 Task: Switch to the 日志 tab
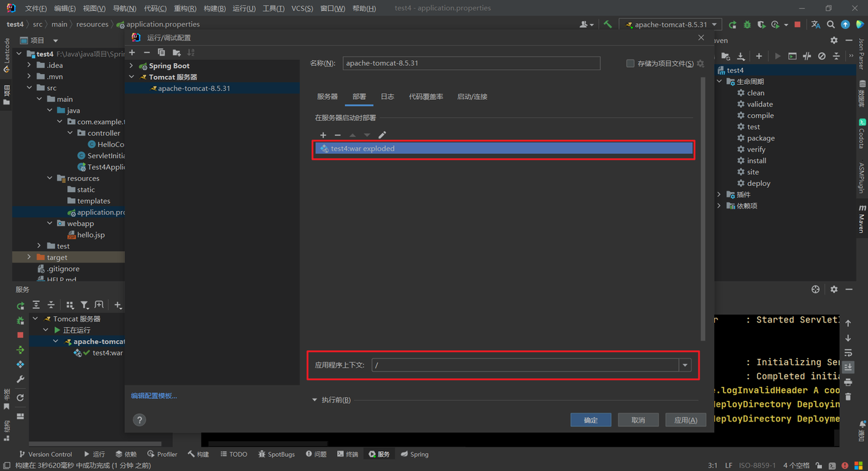tap(387, 96)
